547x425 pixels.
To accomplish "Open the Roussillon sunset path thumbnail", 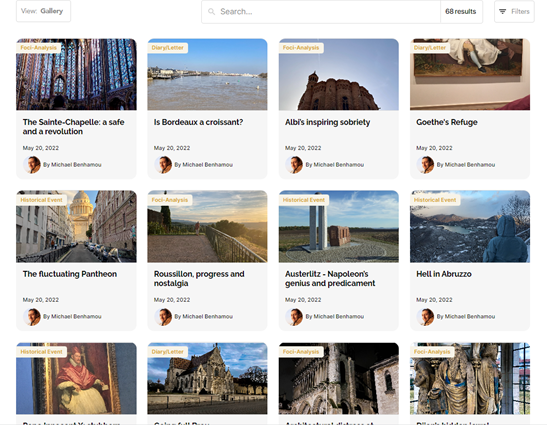I will coord(208,226).
